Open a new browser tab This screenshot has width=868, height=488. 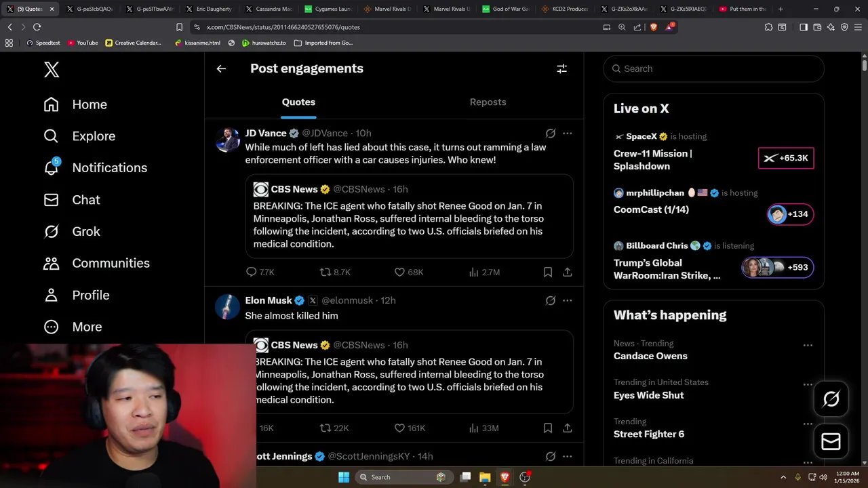(781, 9)
